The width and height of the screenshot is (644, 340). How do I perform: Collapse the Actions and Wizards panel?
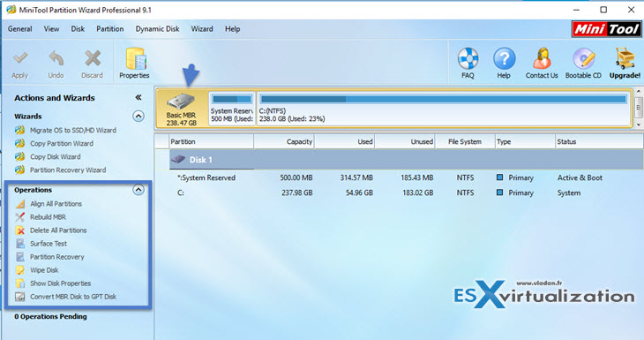(x=139, y=97)
